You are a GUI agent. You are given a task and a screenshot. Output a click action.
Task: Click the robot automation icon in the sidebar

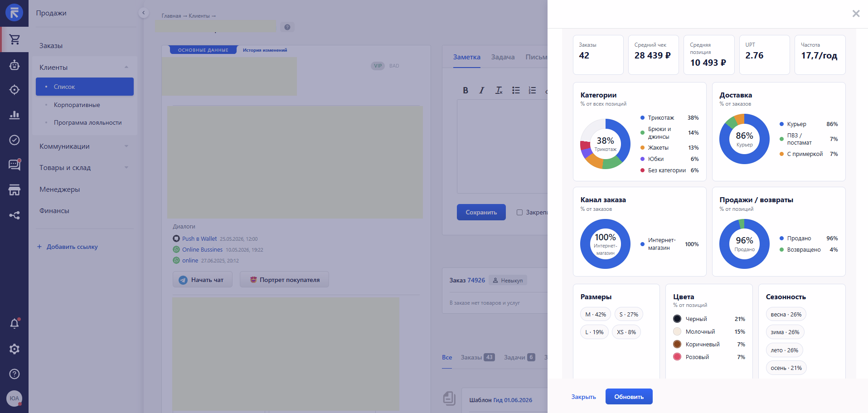15,65
